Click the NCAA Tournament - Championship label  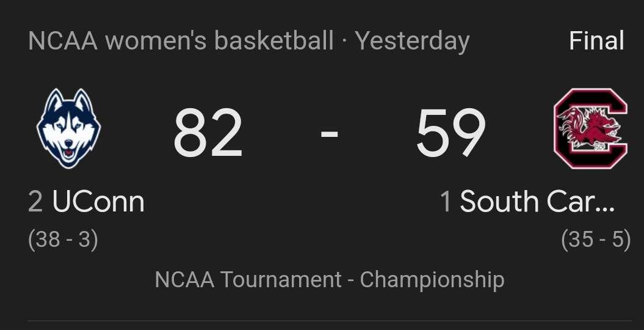(x=330, y=280)
